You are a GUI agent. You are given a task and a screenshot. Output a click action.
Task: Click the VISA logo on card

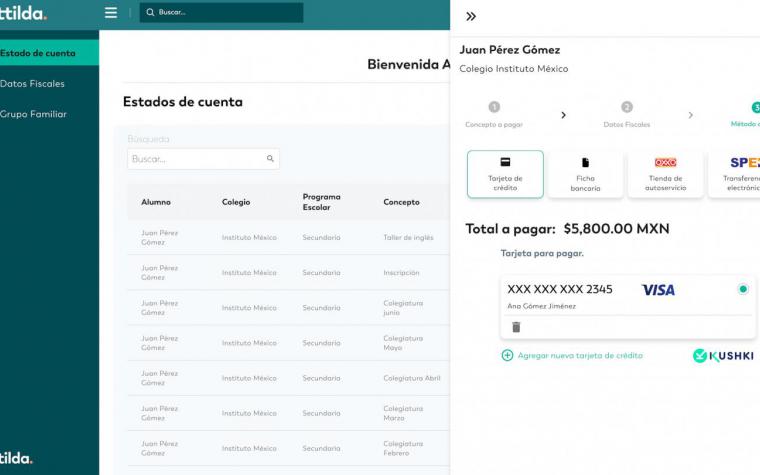click(658, 290)
